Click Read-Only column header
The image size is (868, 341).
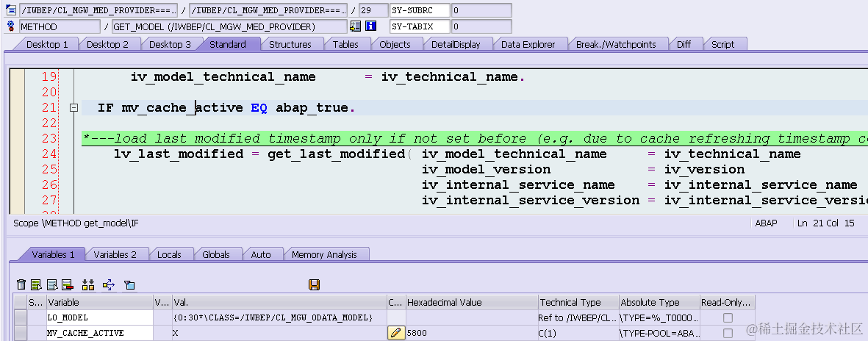coord(727,302)
